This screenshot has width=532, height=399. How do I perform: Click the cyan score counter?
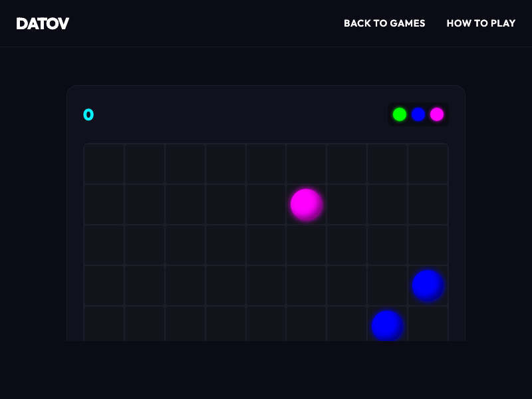[x=88, y=114]
